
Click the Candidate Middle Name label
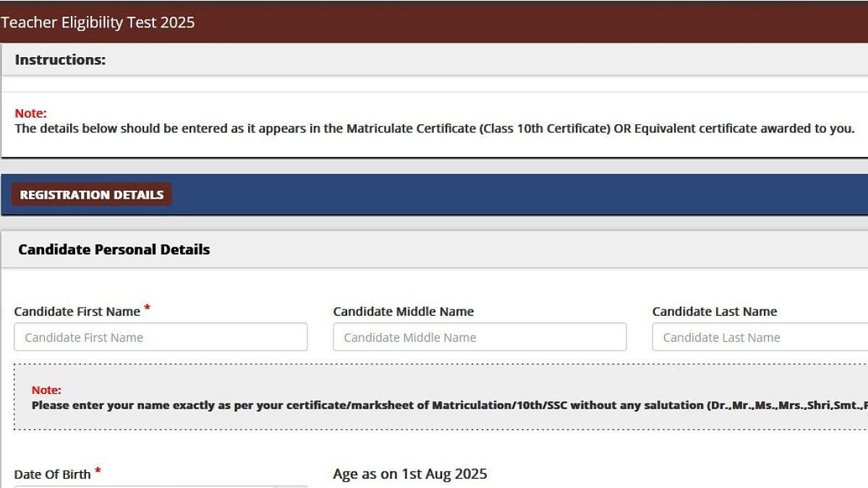coord(403,312)
